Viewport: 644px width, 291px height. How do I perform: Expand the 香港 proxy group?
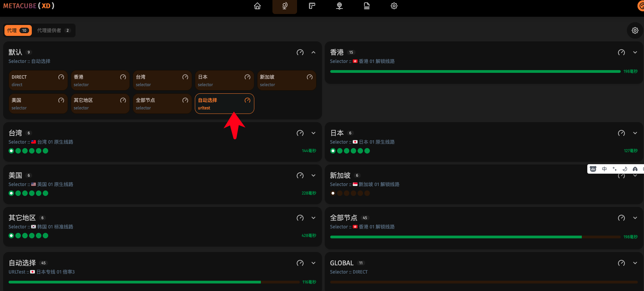[635, 52]
